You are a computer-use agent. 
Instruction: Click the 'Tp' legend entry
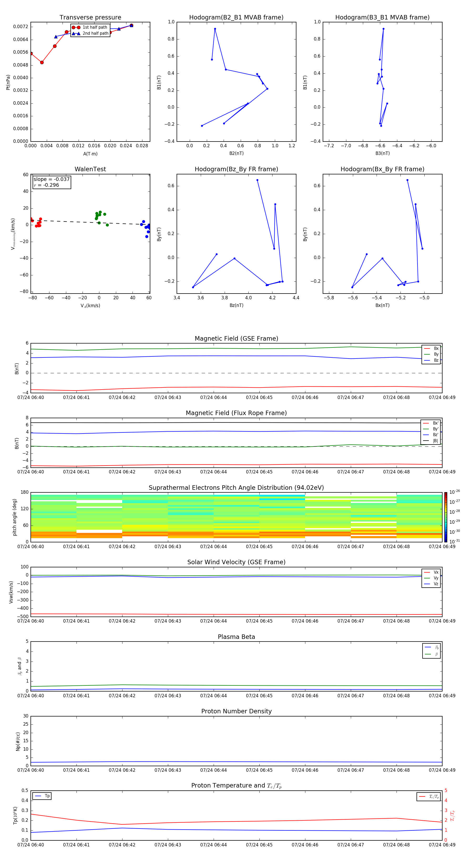[x=42, y=796]
